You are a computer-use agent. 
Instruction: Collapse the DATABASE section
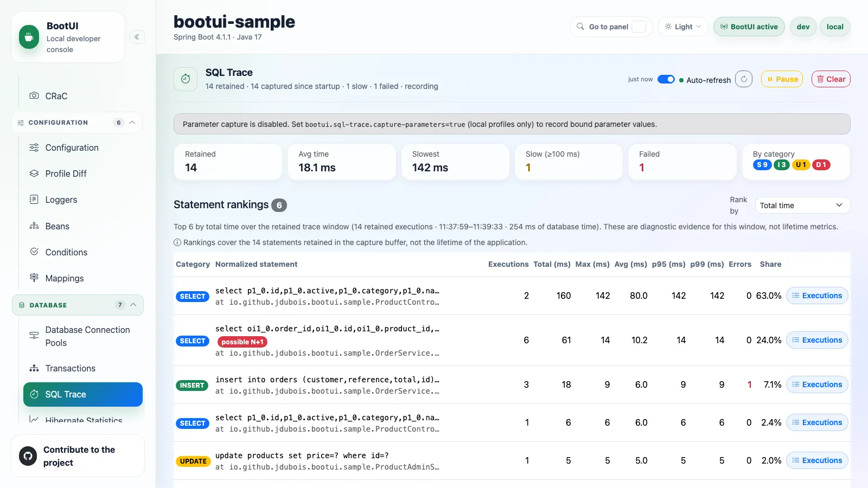(x=78, y=305)
